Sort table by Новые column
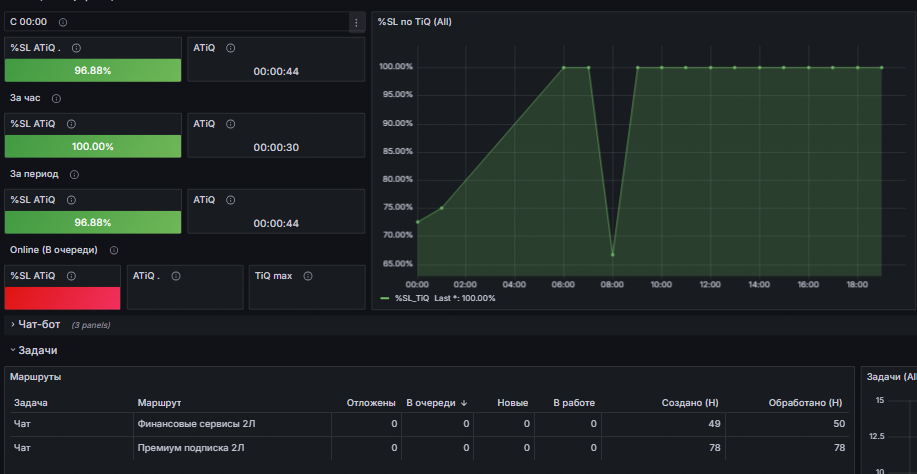 [513, 403]
